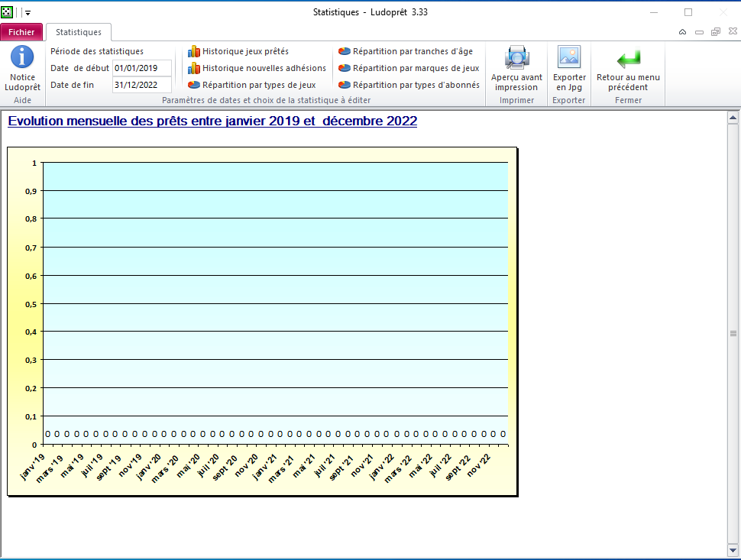Click the vertical scrollbar thumb

click(x=733, y=333)
